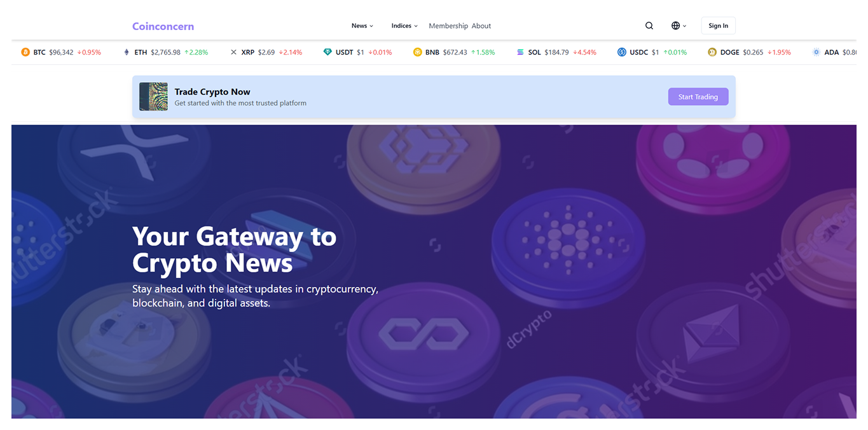Screen dimensions: 868x430
Task: Select the USDC ticker symbol
Action: pyautogui.click(x=639, y=52)
